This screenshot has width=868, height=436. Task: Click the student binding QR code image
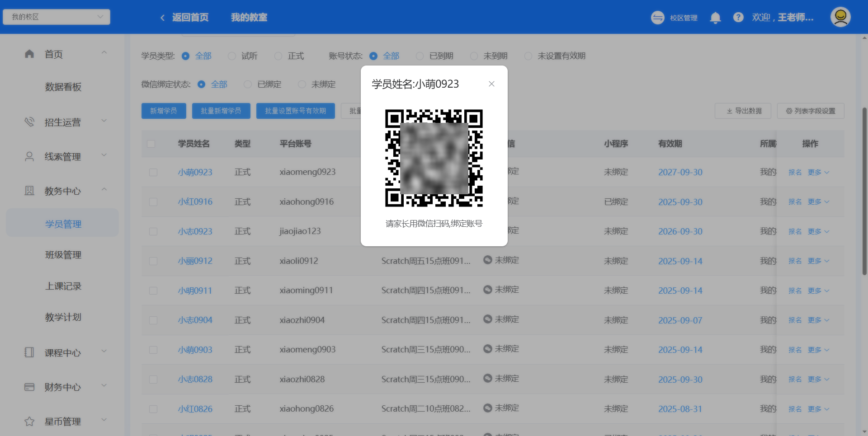point(434,158)
